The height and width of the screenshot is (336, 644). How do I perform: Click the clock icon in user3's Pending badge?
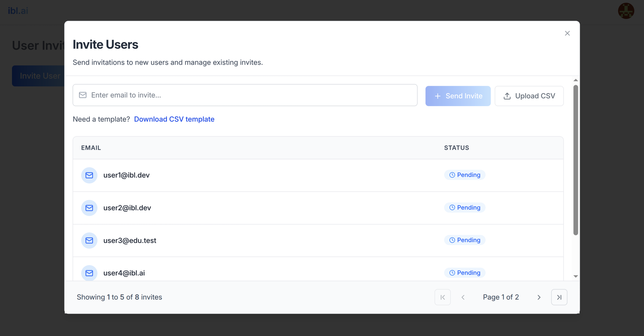click(x=452, y=240)
